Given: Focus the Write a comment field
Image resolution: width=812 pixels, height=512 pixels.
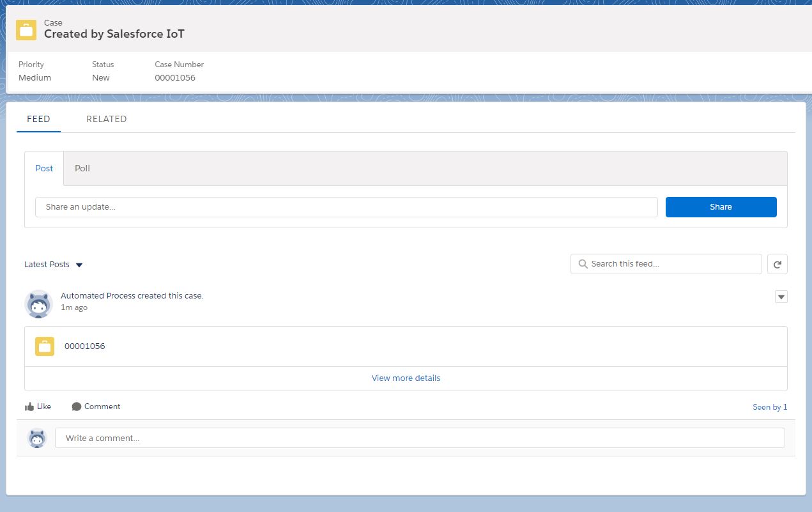Looking at the screenshot, I should click(420, 438).
